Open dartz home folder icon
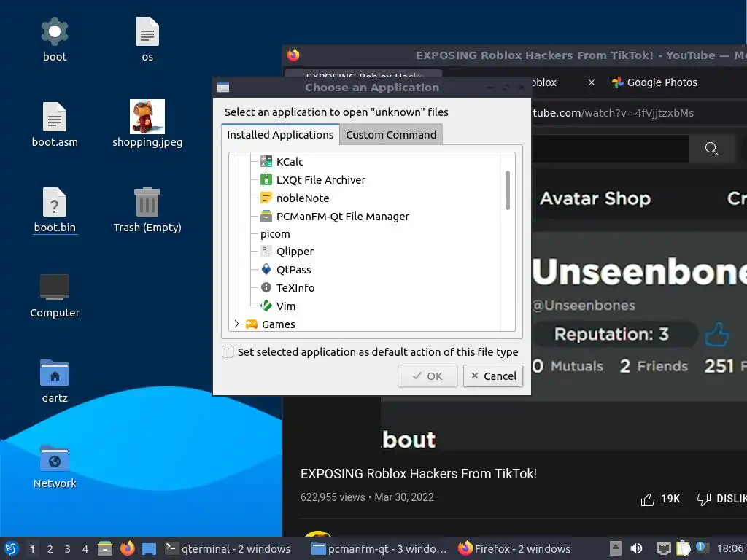This screenshot has width=747, height=560. tap(55, 381)
